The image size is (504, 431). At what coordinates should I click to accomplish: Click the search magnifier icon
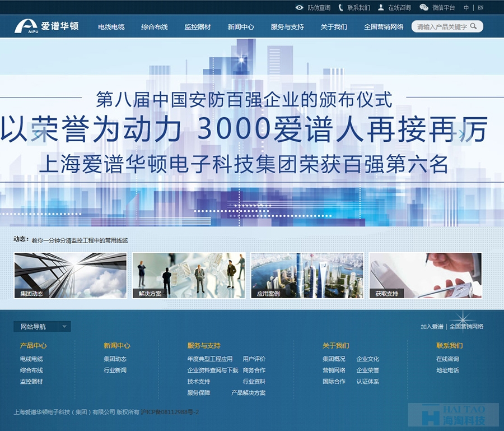point(473,26)
